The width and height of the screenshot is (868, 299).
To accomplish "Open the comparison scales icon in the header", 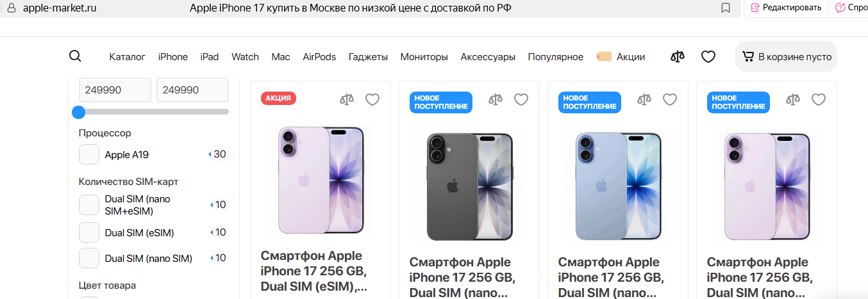I will pos(678,57).
